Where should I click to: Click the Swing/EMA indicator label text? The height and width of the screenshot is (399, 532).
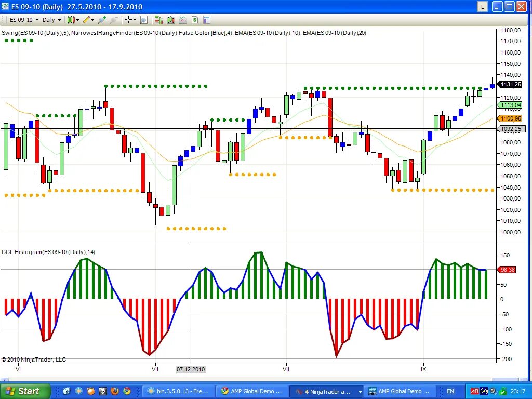pyautogui.click(x=183, y=33)
